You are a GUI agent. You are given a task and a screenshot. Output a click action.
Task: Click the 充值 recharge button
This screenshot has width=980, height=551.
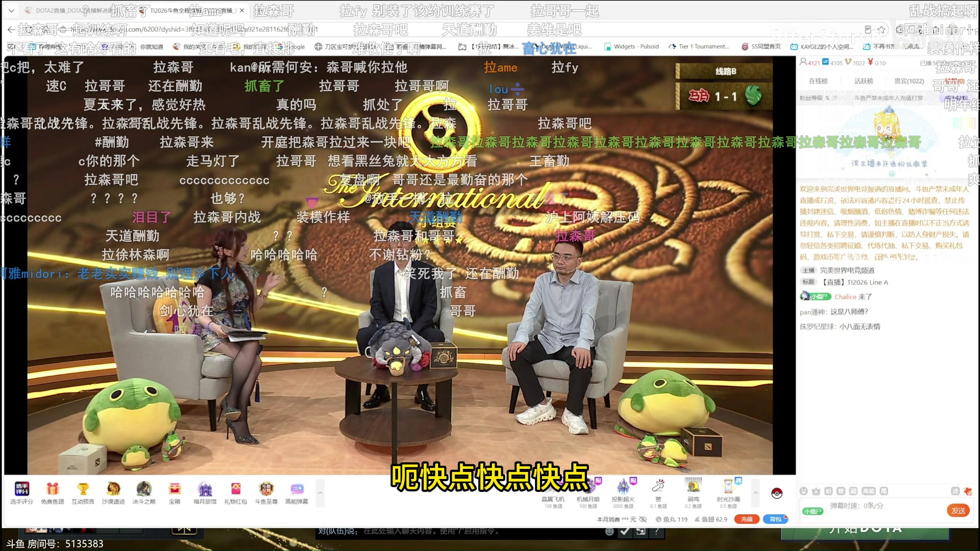click(747, 519)
